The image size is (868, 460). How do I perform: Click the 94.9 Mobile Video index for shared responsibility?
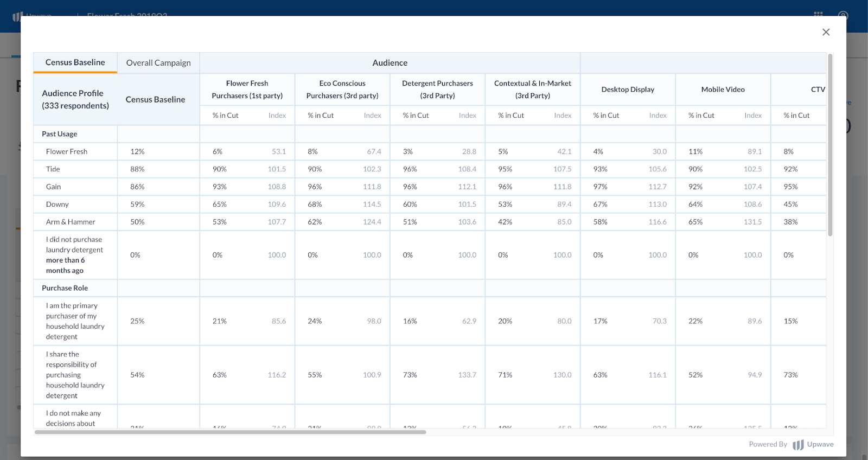point(755,375)
